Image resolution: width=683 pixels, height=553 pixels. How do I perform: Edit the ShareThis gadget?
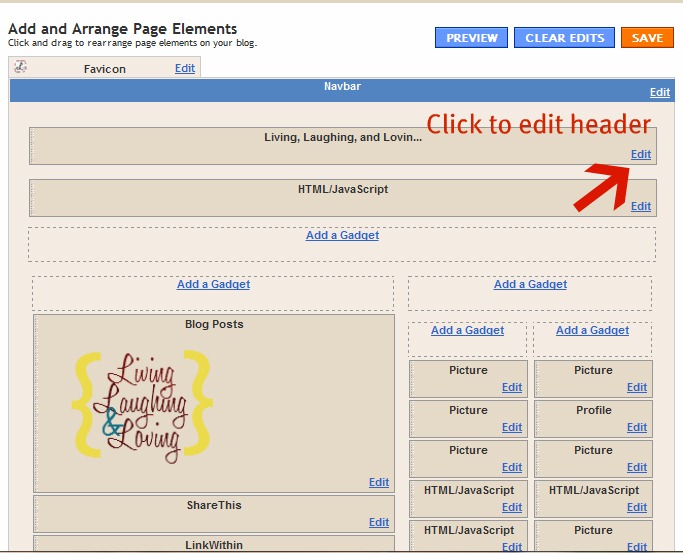[378, 522]
